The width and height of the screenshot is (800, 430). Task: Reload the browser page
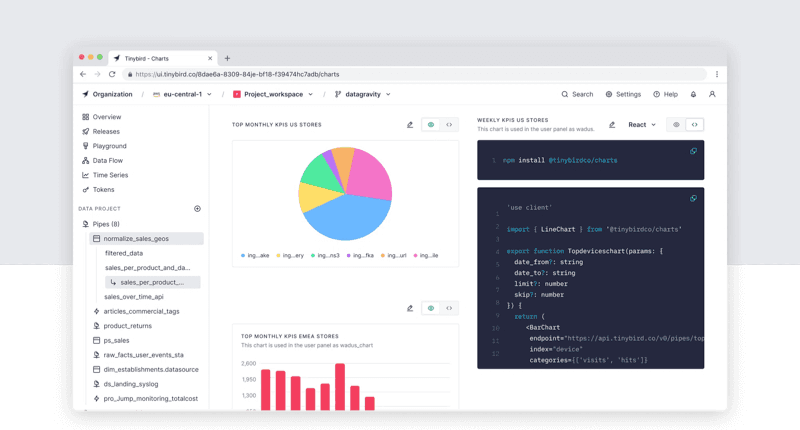[113, 74]
